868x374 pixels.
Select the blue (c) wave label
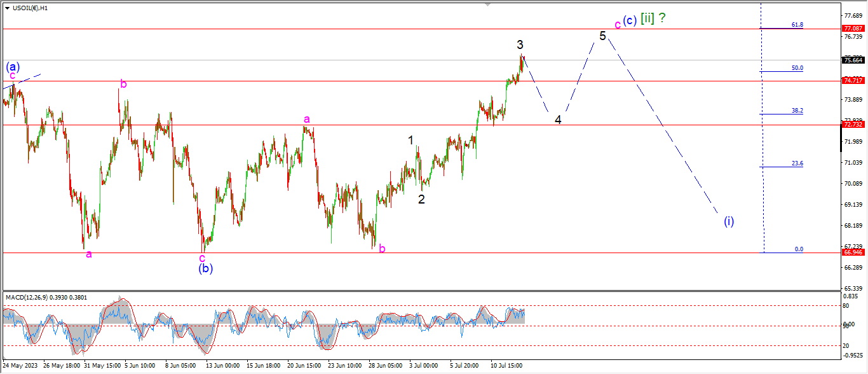pos(630,20)
